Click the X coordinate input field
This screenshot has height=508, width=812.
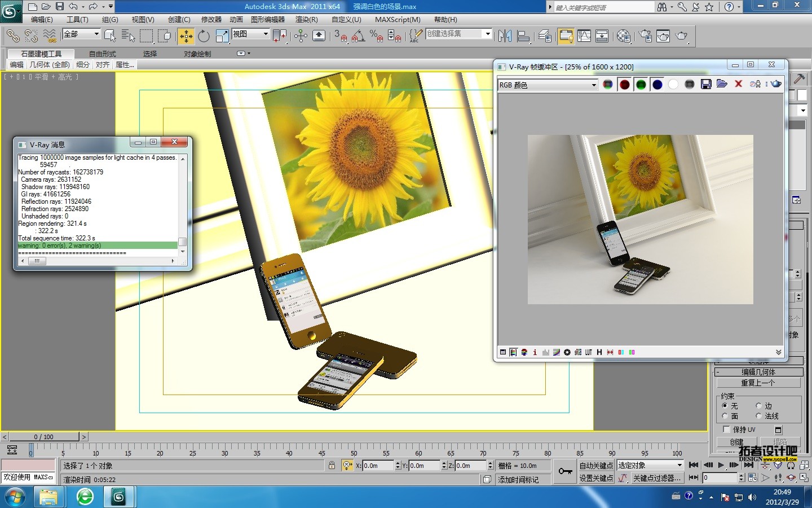tap(378, 466)
